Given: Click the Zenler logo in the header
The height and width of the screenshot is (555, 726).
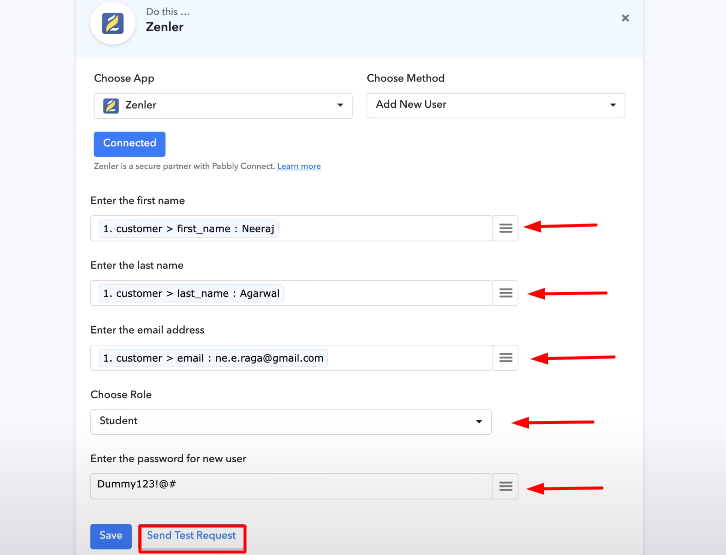Looking at the screenshot, I should (113, 24).
